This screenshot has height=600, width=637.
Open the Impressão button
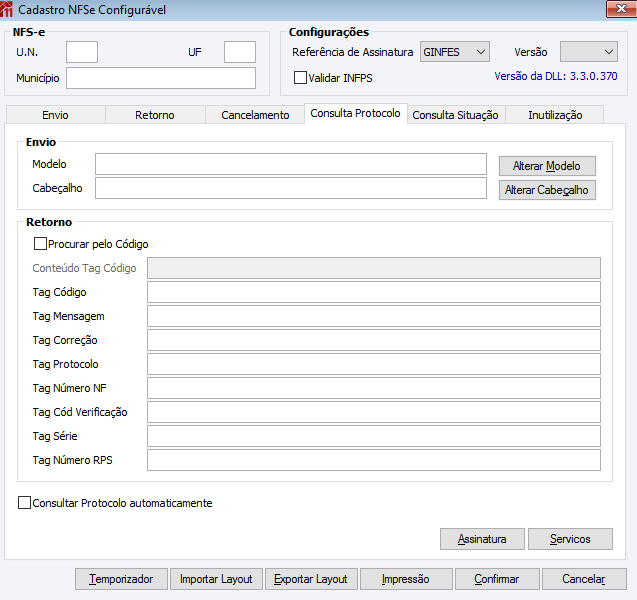pos(406,578)
